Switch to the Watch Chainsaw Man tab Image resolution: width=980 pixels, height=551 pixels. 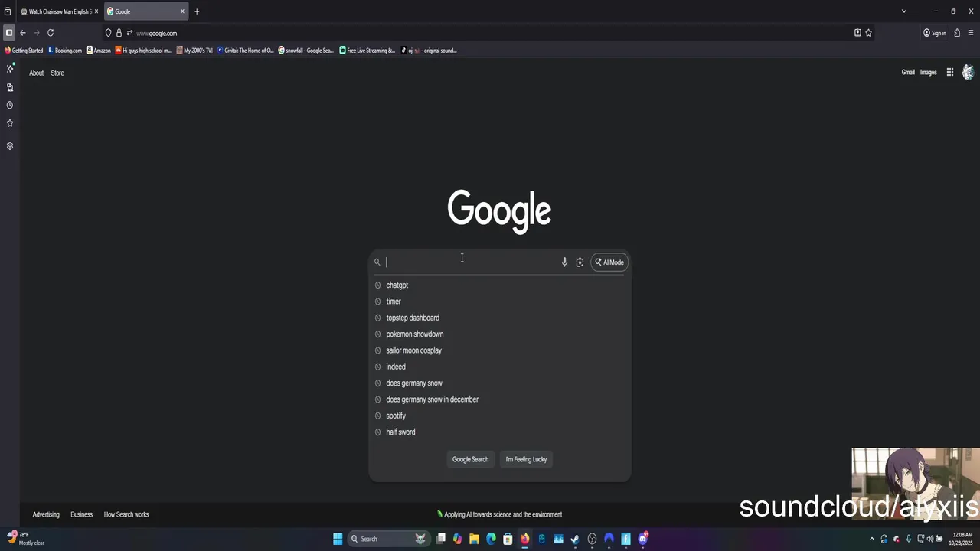tap(60, 11)
